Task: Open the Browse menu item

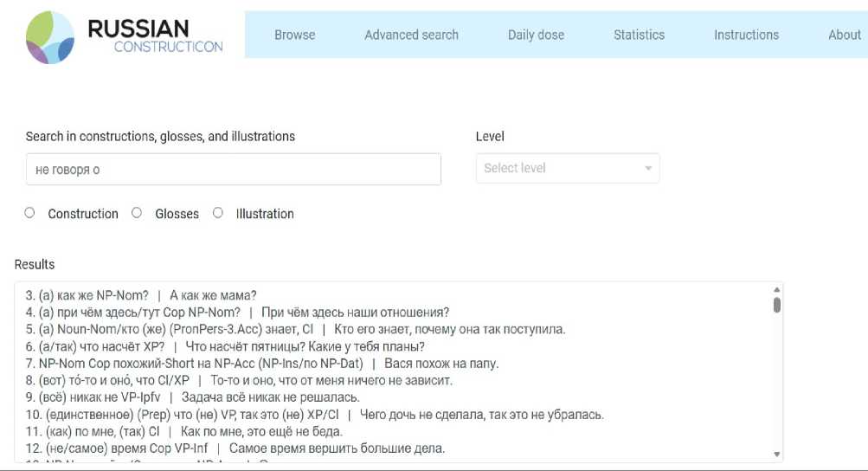Action: (294, 35)
